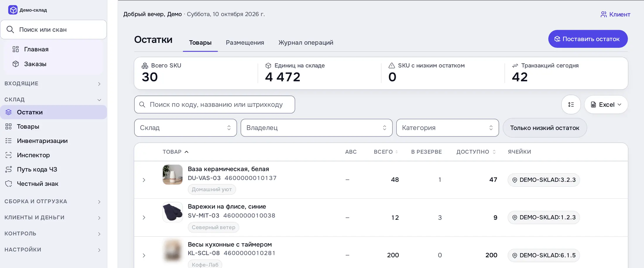The height and width of the screenshot is (268, 644).
Task: Expand Варежки на флисе row details
Action: (144, 217)
